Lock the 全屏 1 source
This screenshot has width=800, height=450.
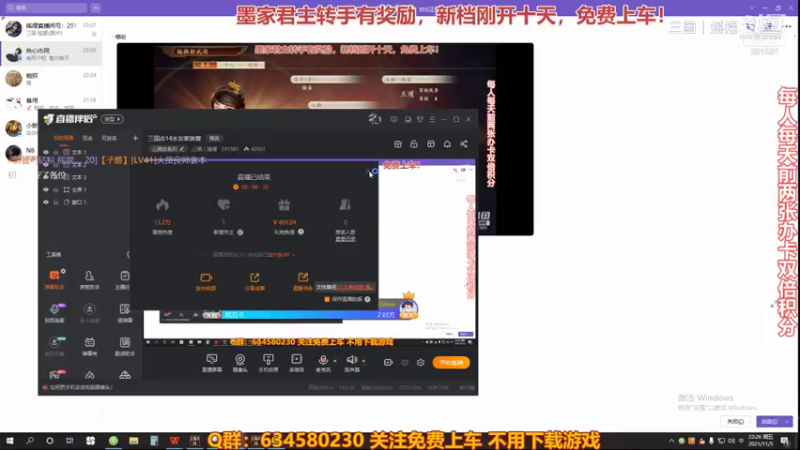(56, 190)
